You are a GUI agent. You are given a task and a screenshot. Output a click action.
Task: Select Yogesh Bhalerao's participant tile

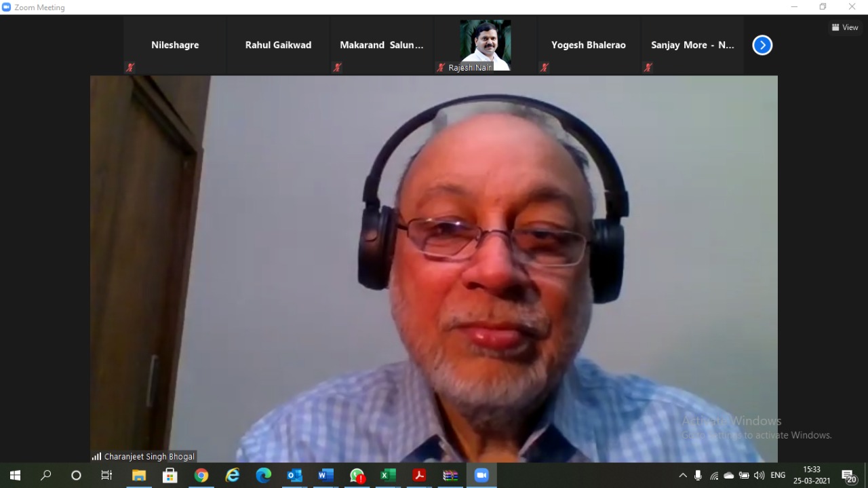pos(589,45)
